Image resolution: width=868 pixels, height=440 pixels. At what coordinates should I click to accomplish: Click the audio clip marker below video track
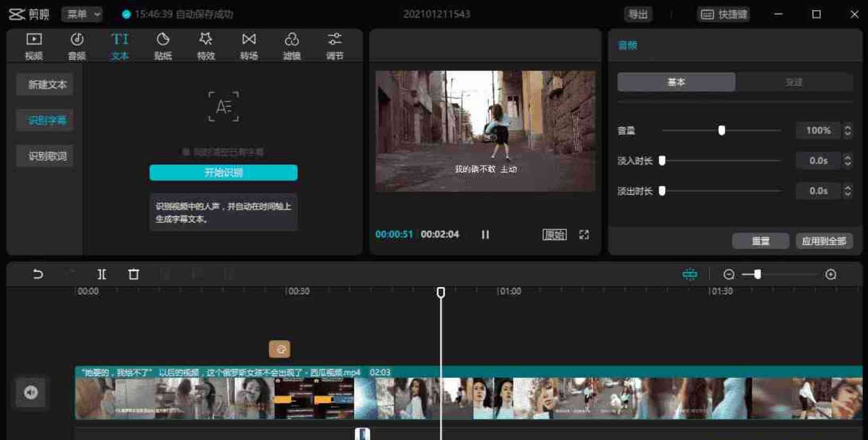[x=362, y=434]
